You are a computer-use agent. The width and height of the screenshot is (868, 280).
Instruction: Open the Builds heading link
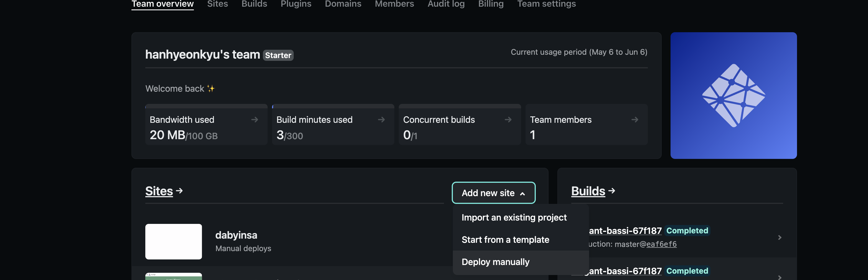click(x=588, y=191)
